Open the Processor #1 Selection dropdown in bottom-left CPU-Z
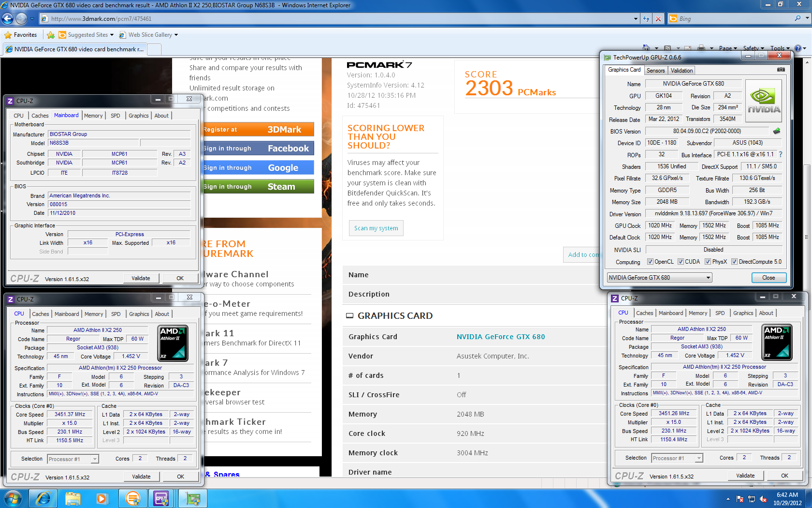 (95, 459)
